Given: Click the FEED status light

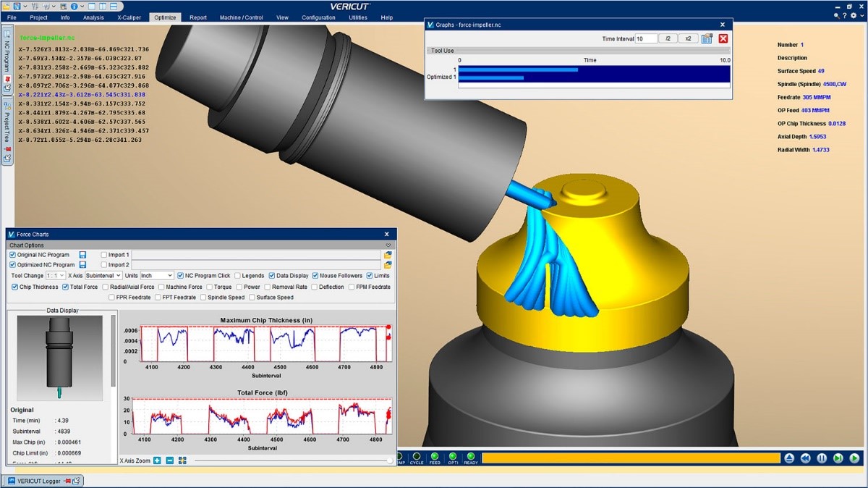Looking at the screenshot, I should coord(435,458).
